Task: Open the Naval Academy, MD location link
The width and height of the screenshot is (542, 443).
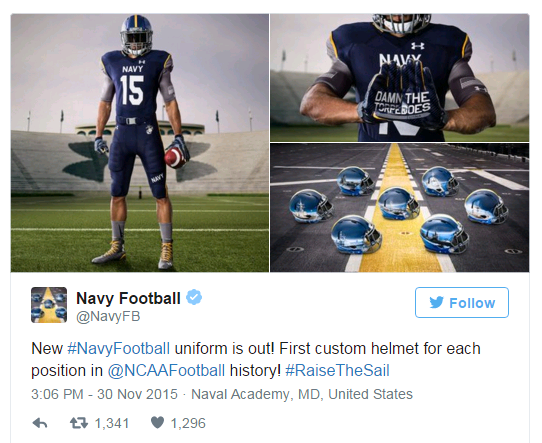Action: click(302, 394)
